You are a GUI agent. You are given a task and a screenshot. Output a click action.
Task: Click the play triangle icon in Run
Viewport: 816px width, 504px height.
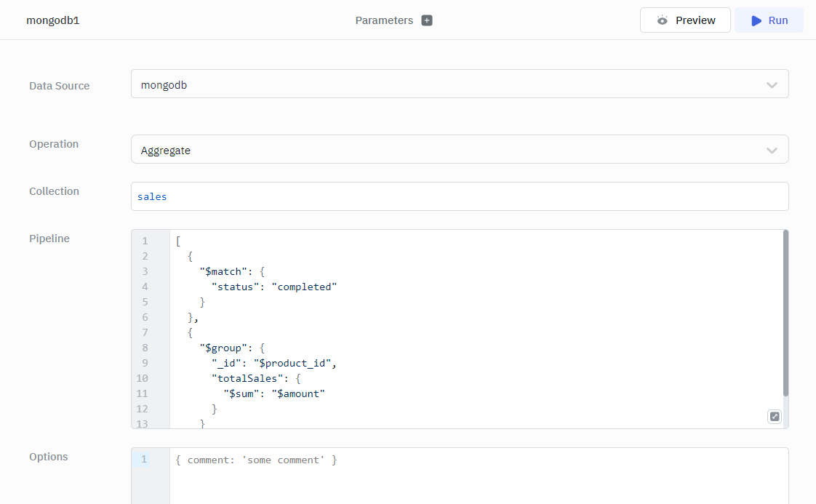coord(756,20)
